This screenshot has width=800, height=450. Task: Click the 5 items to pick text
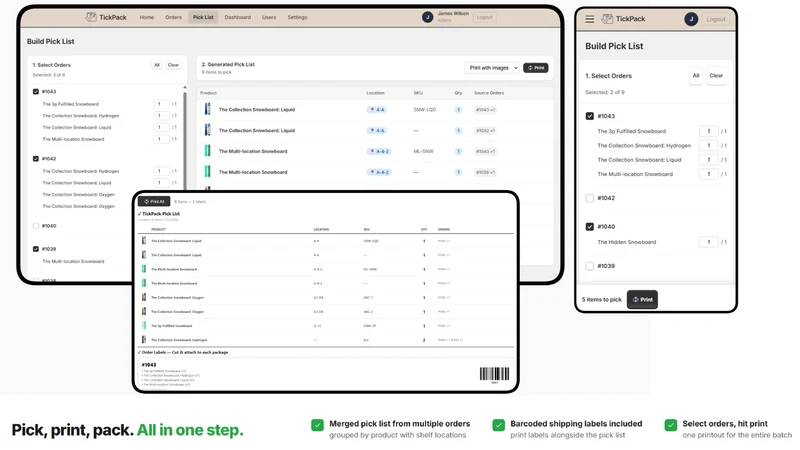coord(602,299)
